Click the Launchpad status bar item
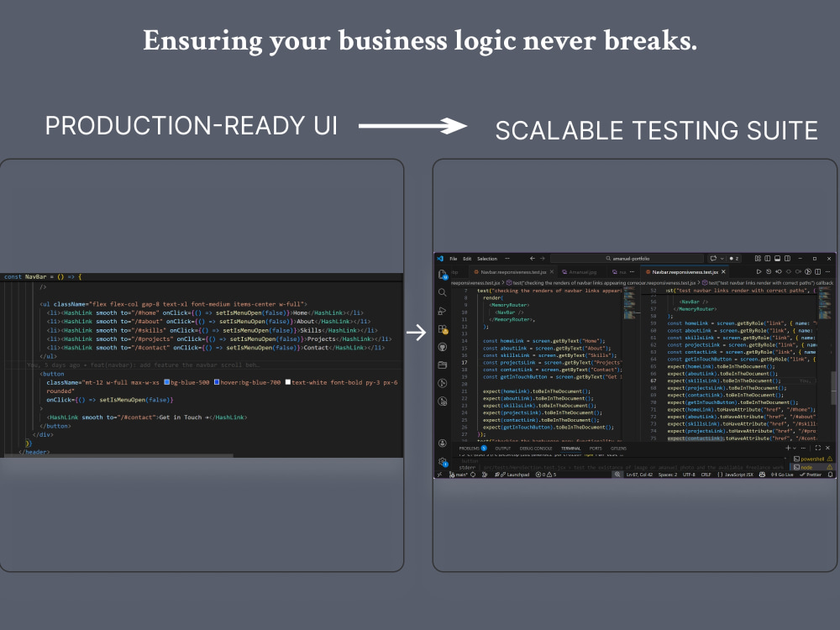Viewport: 840px width, 630px height. [x=514, y=475]
